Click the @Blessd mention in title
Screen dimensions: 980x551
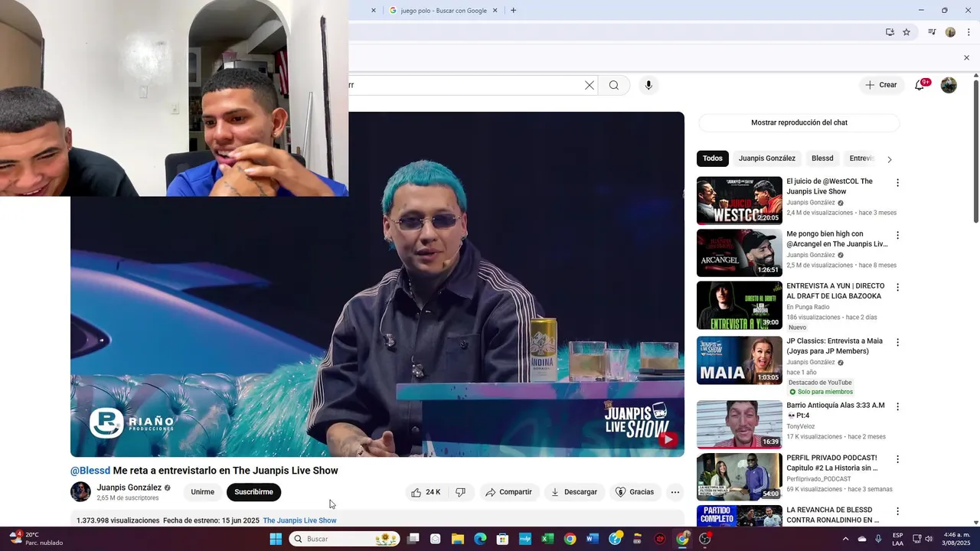coord(90,471)
